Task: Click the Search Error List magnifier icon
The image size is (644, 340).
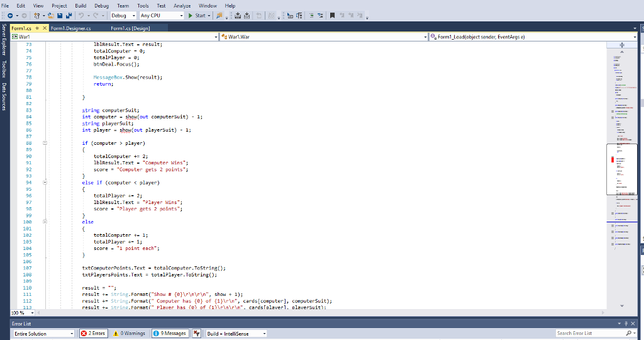Action: (628, 334)
